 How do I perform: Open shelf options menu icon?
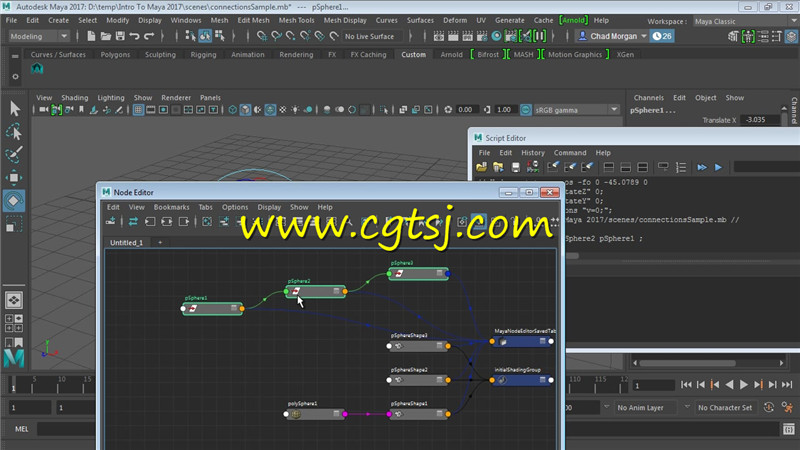pos(15,77)
